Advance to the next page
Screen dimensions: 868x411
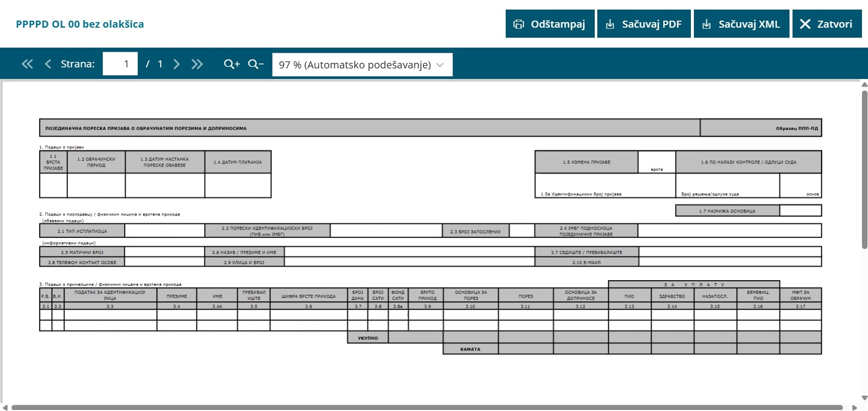point(176,64)
